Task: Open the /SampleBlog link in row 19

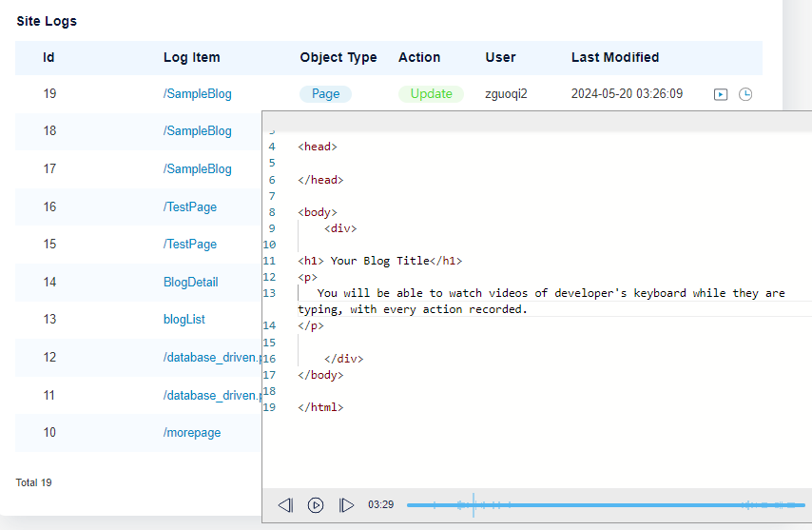Action: tap(197, 94)
